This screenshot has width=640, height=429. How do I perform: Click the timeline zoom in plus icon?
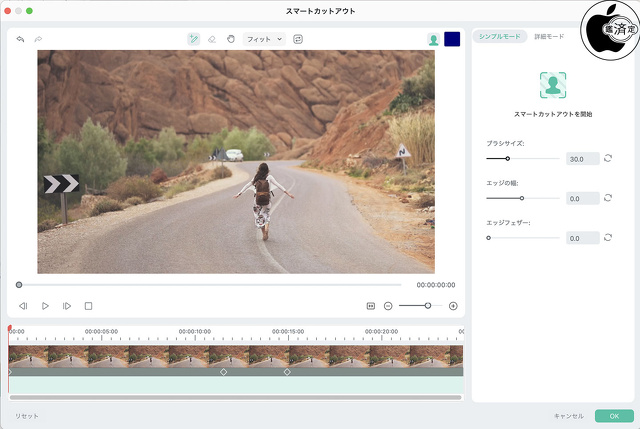[x=453, y=306]
